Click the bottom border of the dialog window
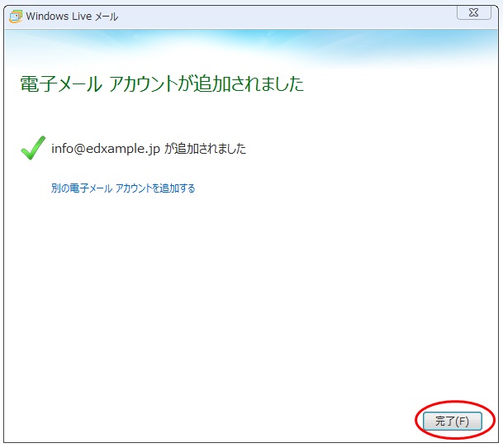Viewport: 503px width, 448px height. pyautogui.click(x=248, y=444)
